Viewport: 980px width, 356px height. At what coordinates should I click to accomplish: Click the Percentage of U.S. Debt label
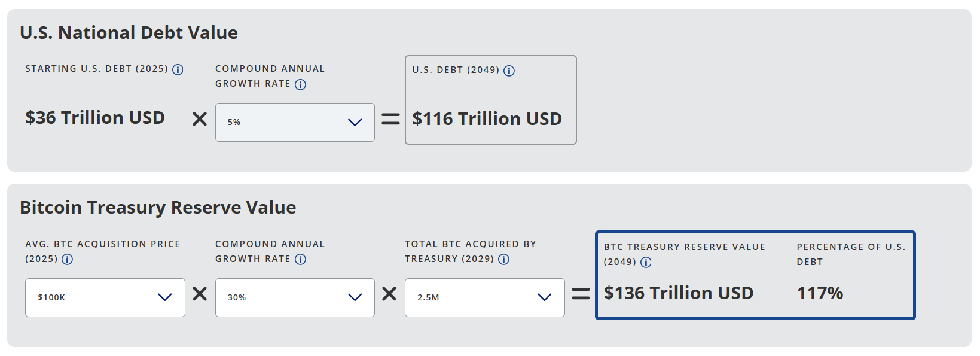[x=850, y=254]
